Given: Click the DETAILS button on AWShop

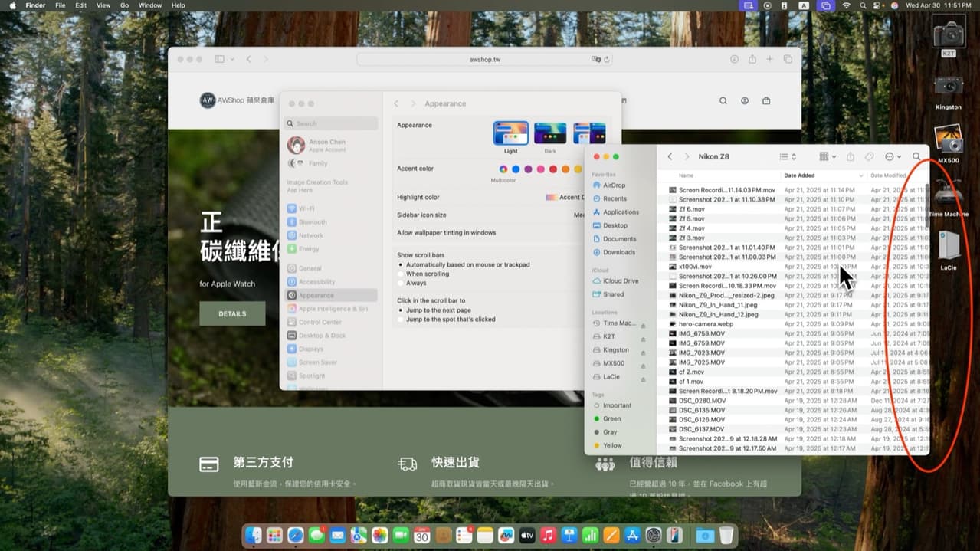Looking at the screenshot, I should pyautogui.click(x=232, y=313).
